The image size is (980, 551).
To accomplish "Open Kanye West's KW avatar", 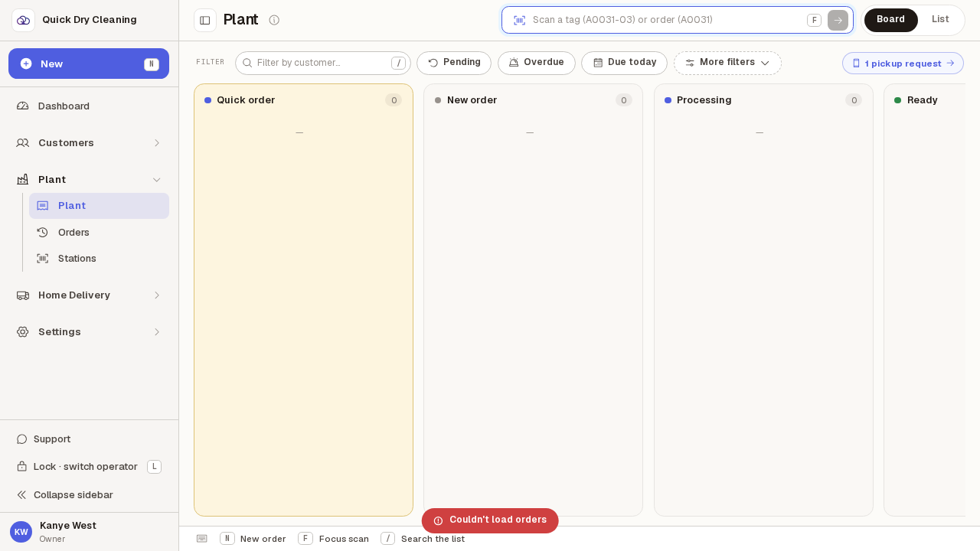I will 21,532.
